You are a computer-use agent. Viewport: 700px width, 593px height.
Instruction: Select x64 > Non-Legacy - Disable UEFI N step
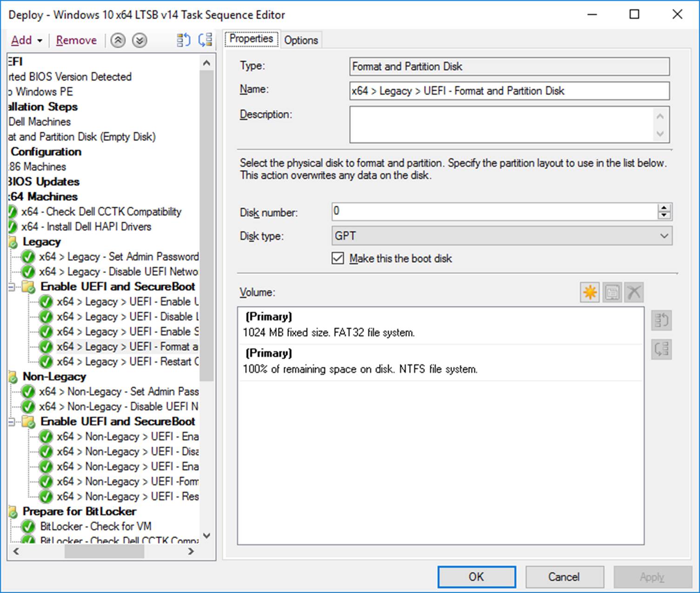point(119,406)
